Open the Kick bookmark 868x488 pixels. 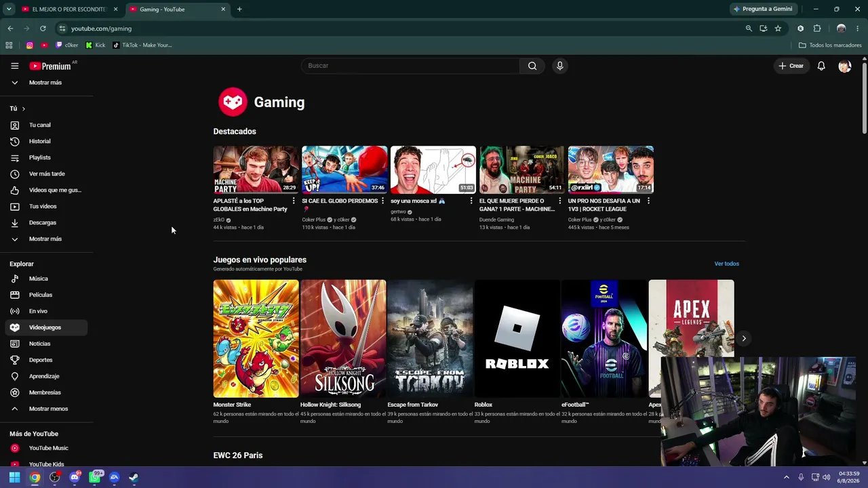(x=96, y=45)
